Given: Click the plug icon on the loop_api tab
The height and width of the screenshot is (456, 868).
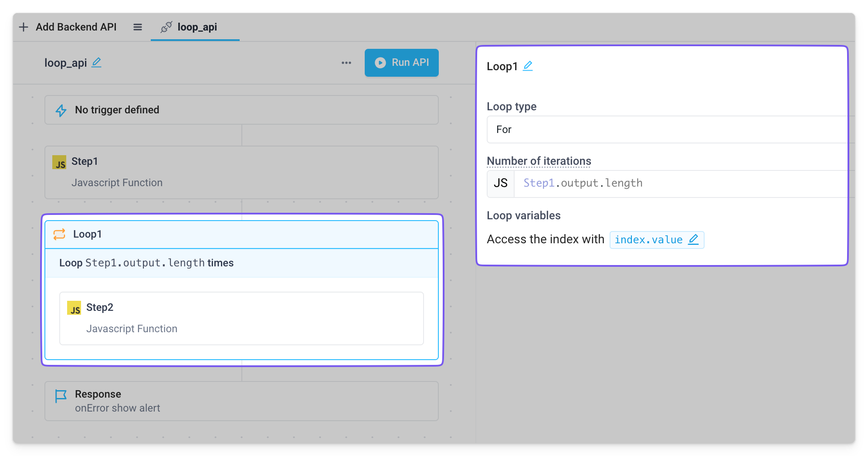Looking at the screenshot, I should [x=166, y=27].
